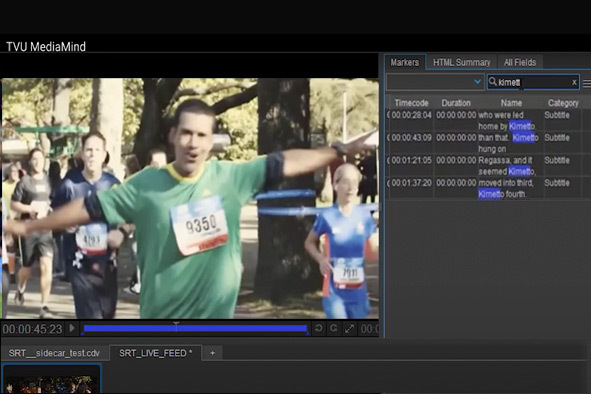591x394 pixels.
Task: Click the TVU MediaMind title
Action: click(x=46, y=47)
